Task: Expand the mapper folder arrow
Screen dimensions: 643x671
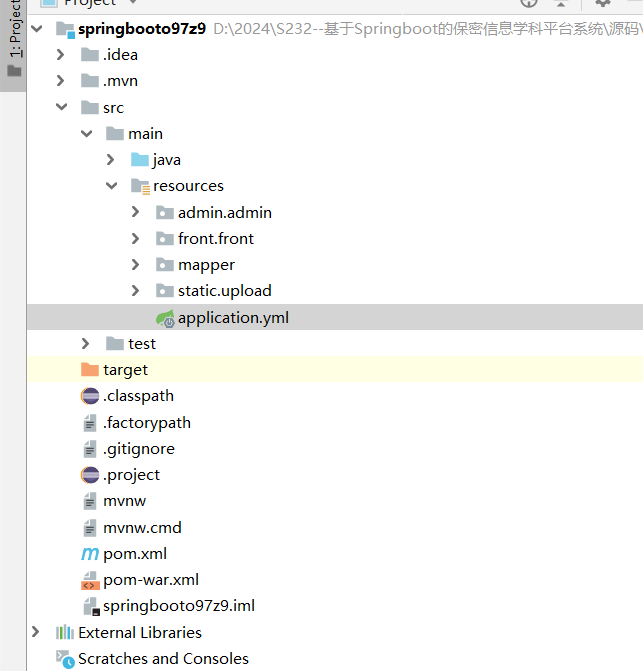Action: pos(136,265)
